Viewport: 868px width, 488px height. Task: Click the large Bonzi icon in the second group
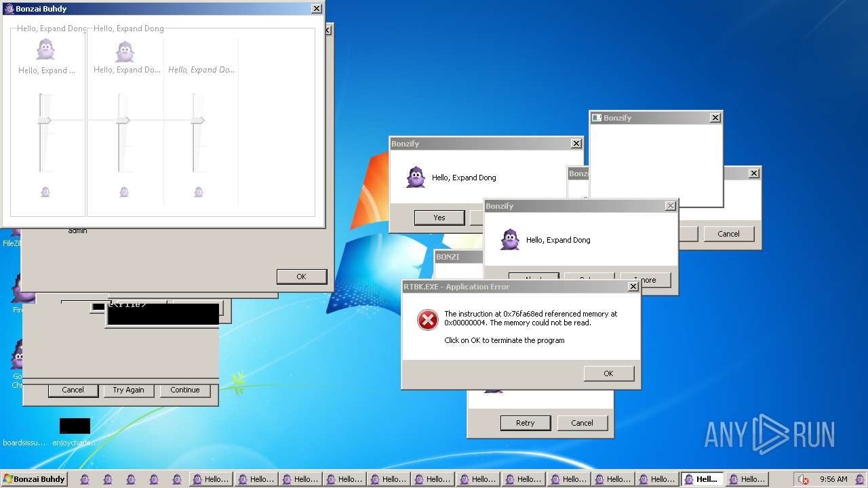pos(124,51)
